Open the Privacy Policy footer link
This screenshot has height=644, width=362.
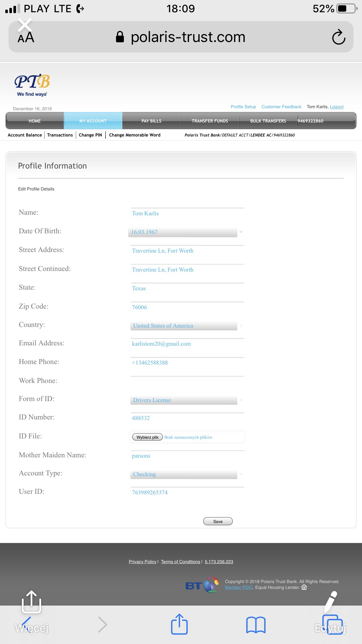click(143, 562)
